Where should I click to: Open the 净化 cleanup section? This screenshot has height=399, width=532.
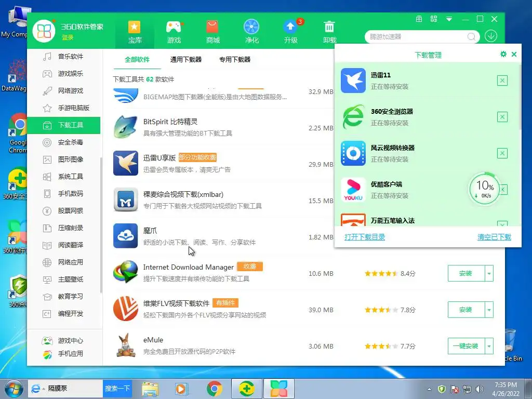click(x=251, y=32)
